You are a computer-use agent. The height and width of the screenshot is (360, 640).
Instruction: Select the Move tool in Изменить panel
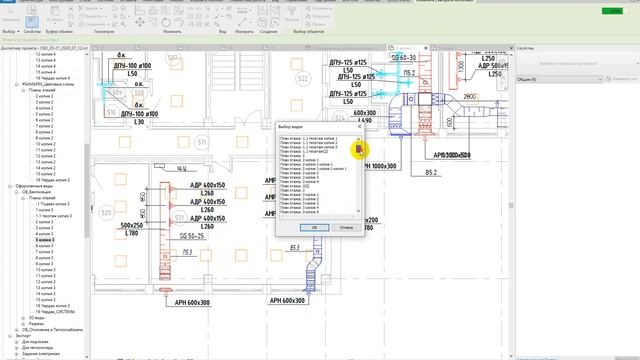(x=140, y=22)
